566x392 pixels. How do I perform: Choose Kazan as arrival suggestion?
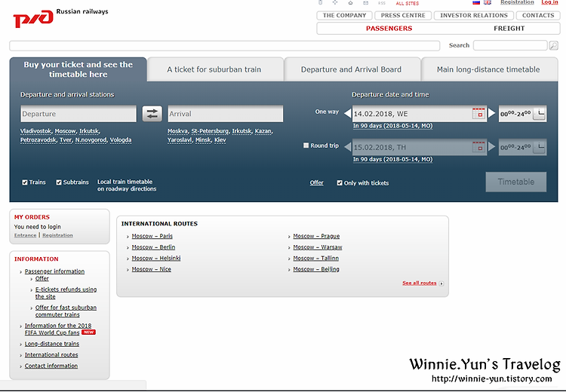click(x=263, y=131)
